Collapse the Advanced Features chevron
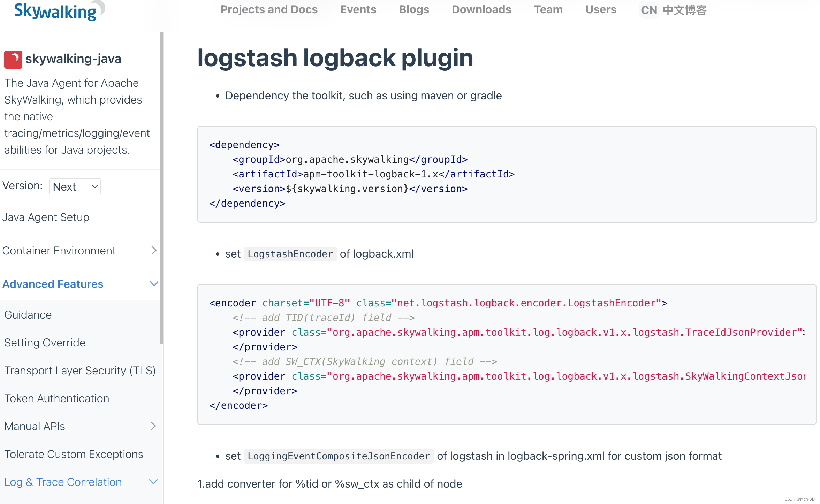 pos(154,284)
